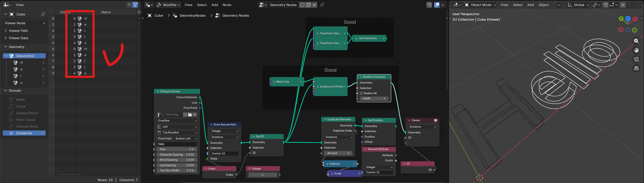644x183 pixels.
Task: Click Custom Id field in Store Named Attribute
Action: click(224, 154)
